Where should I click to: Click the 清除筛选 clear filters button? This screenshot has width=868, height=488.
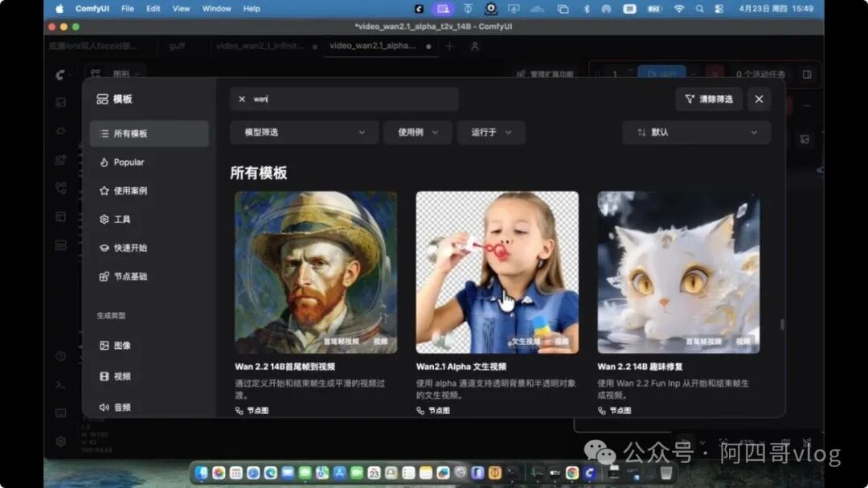coord(709,99)
